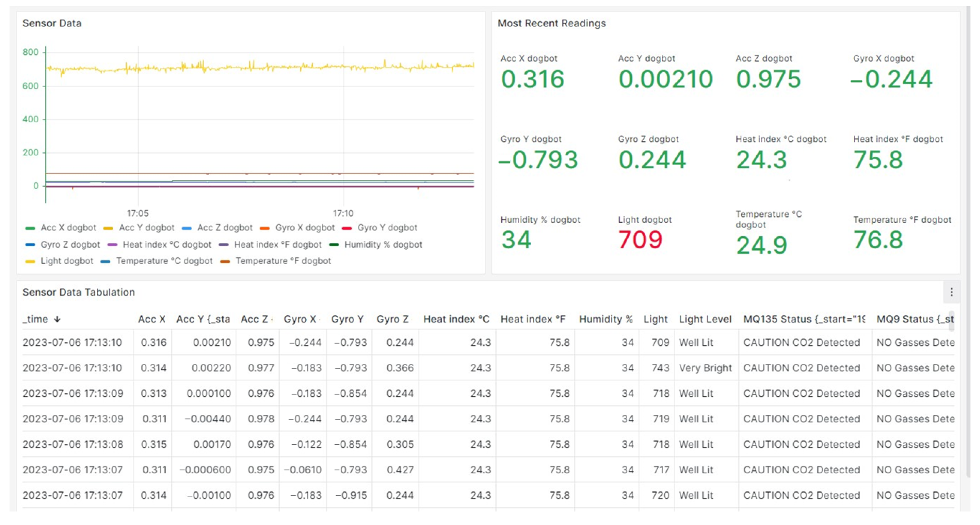
Task: Click the _time column sort arrow
Action: [57, 319]
